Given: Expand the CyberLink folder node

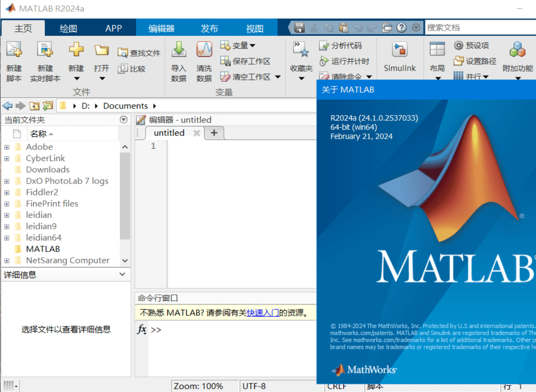Looking at the screenshot, I should (7, 159).
